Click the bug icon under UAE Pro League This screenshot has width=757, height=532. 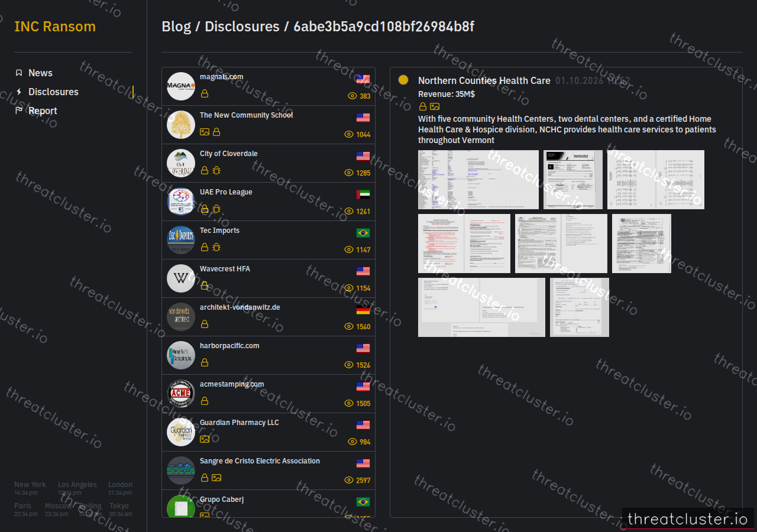click(x=216, y=209)
